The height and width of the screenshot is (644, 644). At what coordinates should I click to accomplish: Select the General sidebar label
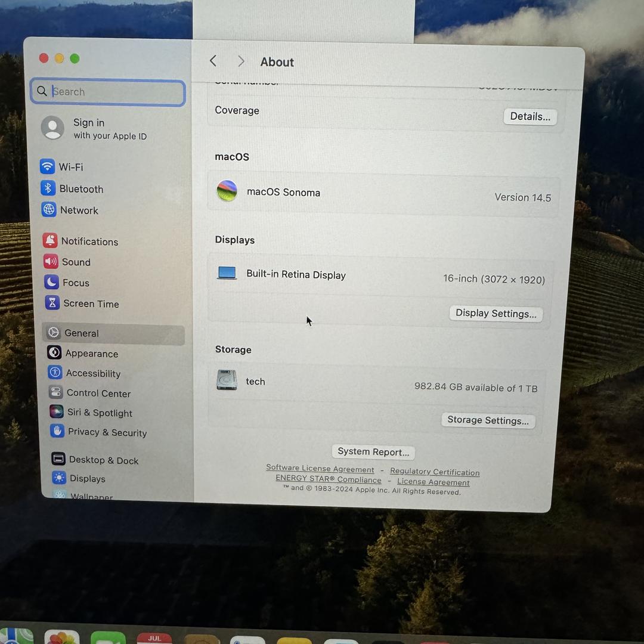(x=81, y=333)
